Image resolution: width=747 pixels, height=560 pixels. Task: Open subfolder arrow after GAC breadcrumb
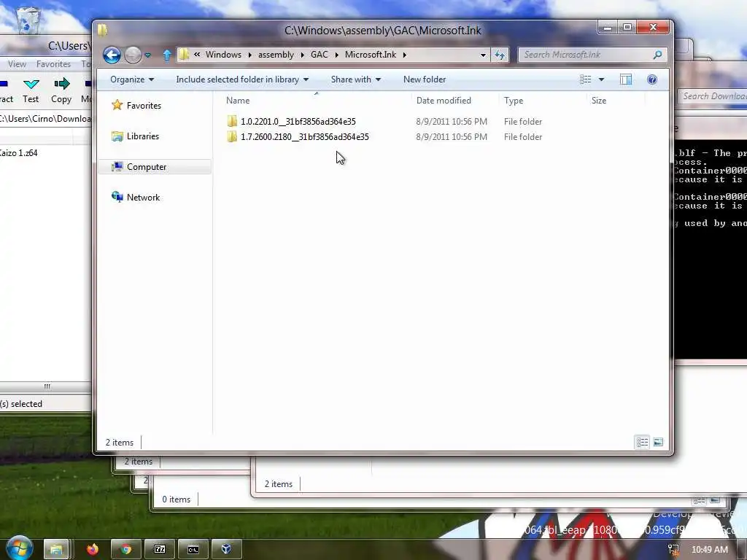(x=336, y=55)
